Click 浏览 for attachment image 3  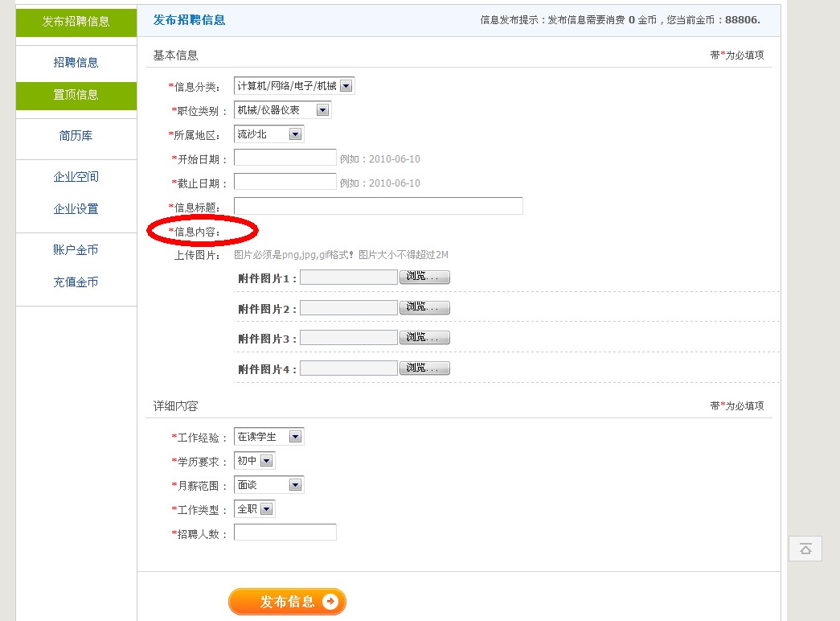click(424, 337)
